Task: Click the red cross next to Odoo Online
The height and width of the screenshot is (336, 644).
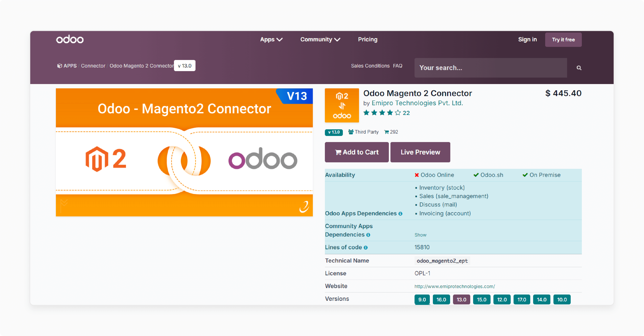Action: click(417, 175)
